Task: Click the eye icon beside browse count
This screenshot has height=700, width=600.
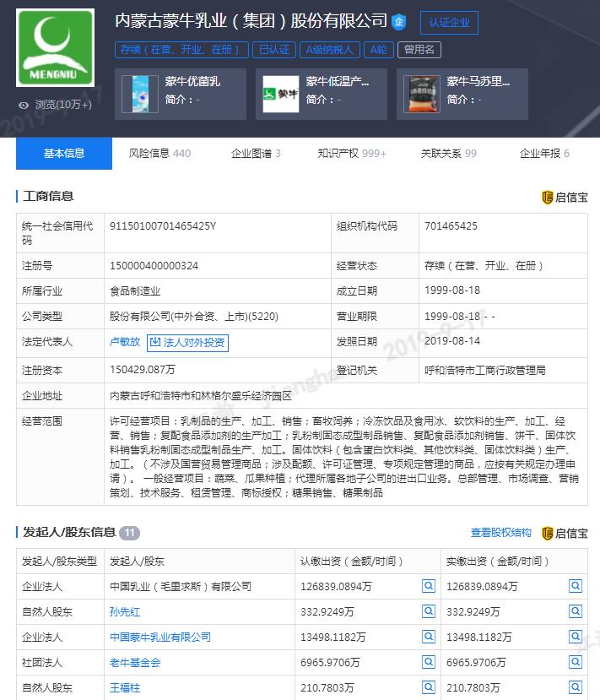Action: click(x=24, y=105)
